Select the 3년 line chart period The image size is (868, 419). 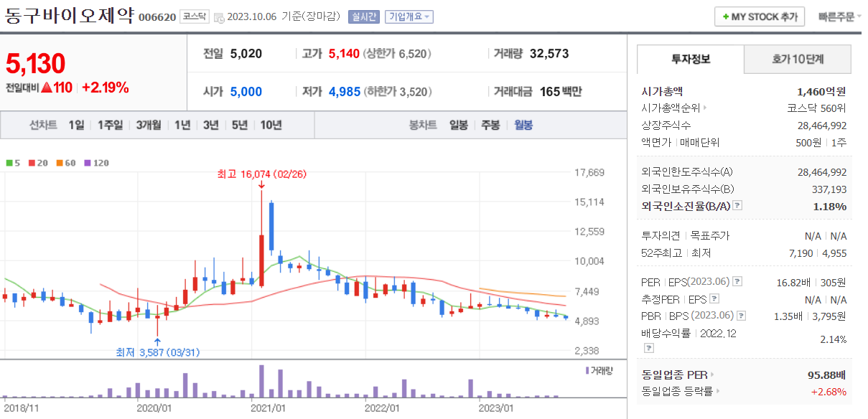210,125
